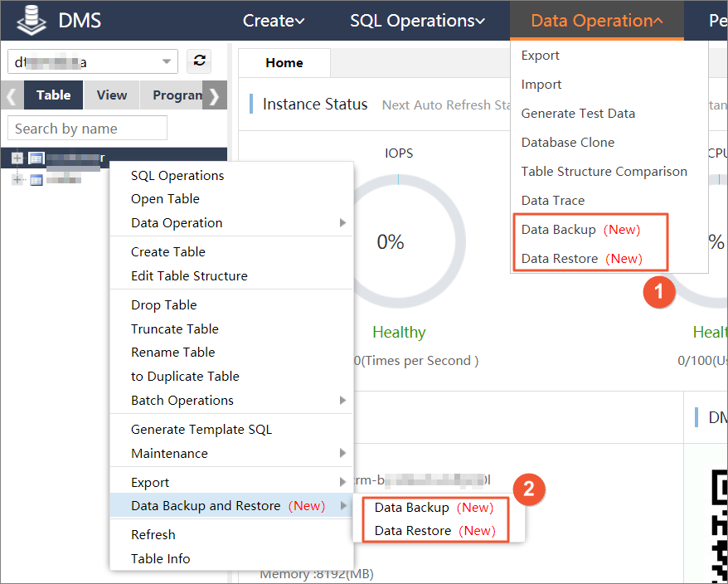Choose Export in Data Operation dropdown
The image size is (728, 584).
pos(540,56)
